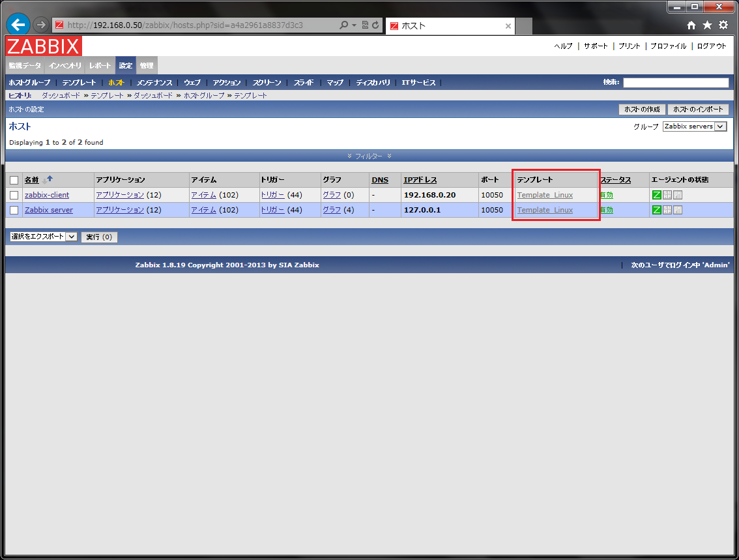Check the Zabbix server row checkbox

14,210
